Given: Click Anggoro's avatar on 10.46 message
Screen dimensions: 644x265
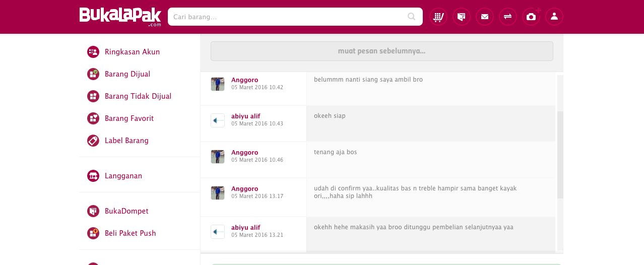Looking at the screenshot, I should (x=218, y=157).
